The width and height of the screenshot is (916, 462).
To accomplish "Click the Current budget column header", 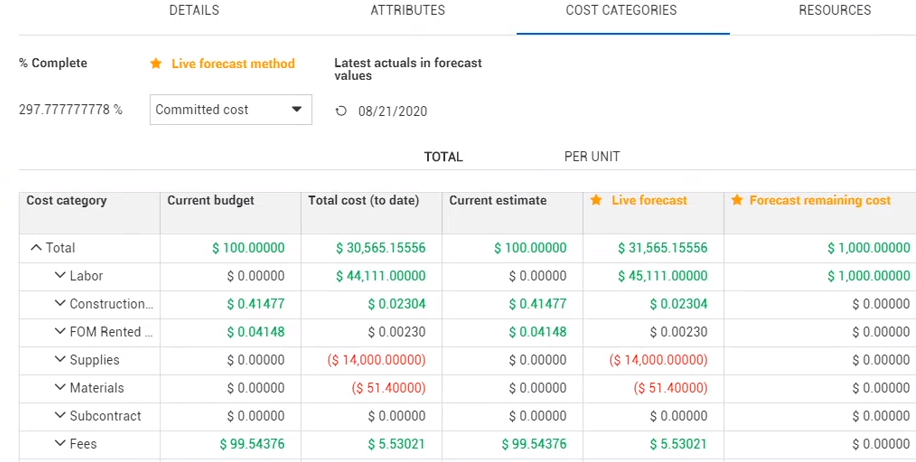I will (211, 201).
